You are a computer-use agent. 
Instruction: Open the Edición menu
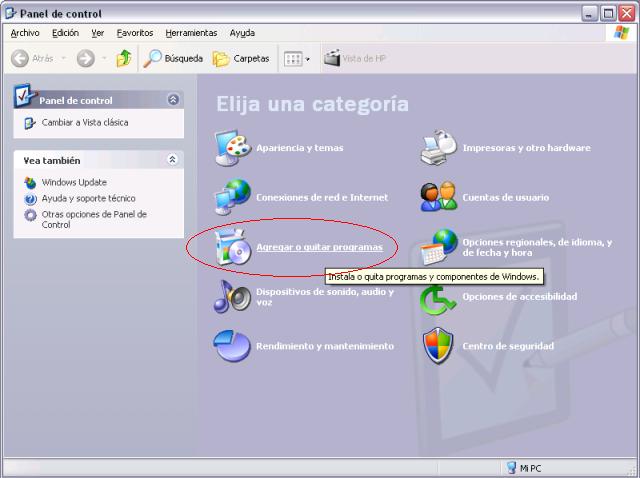tap(65, 33)
